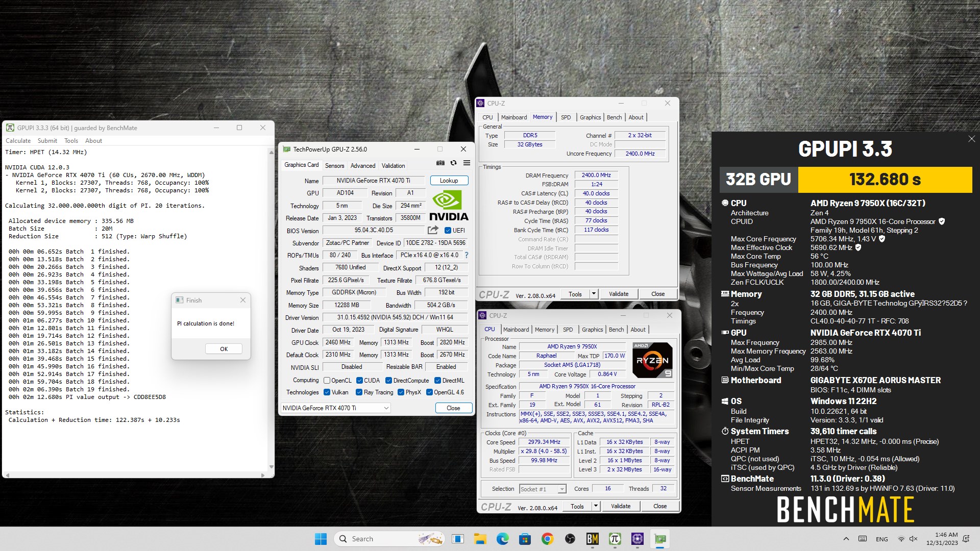Click the GPUPI vertical scrollbar down arrow

271,467
